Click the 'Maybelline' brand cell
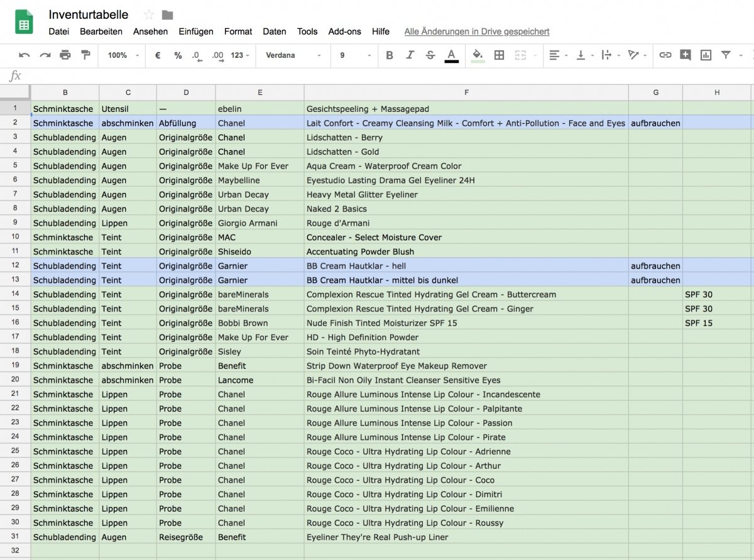Viewport: 754px width, 560px height. pyautogui.click(x=260, y=180)
